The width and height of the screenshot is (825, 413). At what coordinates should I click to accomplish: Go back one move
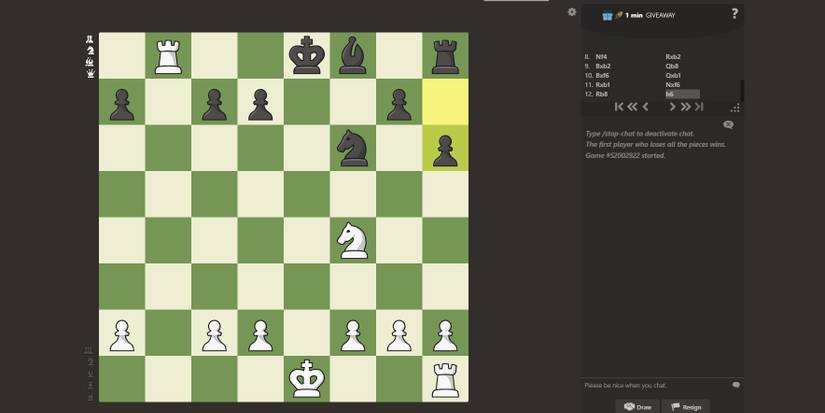pos(645,107)
